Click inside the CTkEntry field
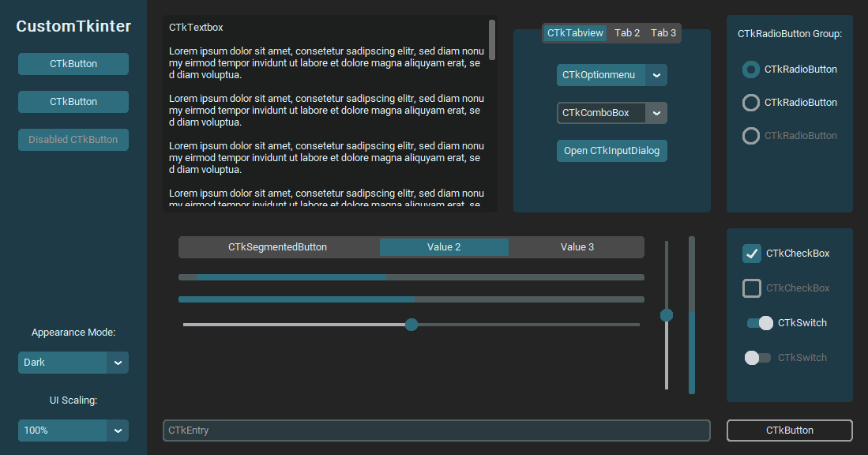This screenshot has height=455, width=868. pyautogui.click(x=436, y=430)
